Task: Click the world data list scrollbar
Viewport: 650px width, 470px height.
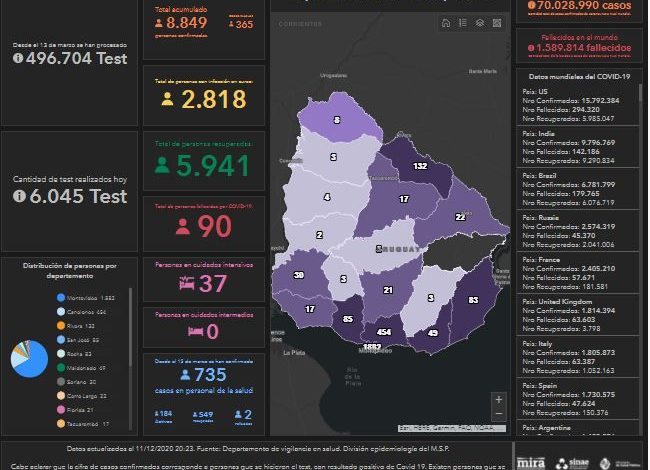Action: point(641,150)
